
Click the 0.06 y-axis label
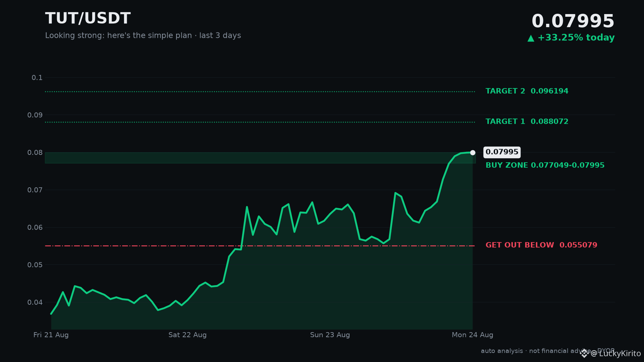point(35,228)
